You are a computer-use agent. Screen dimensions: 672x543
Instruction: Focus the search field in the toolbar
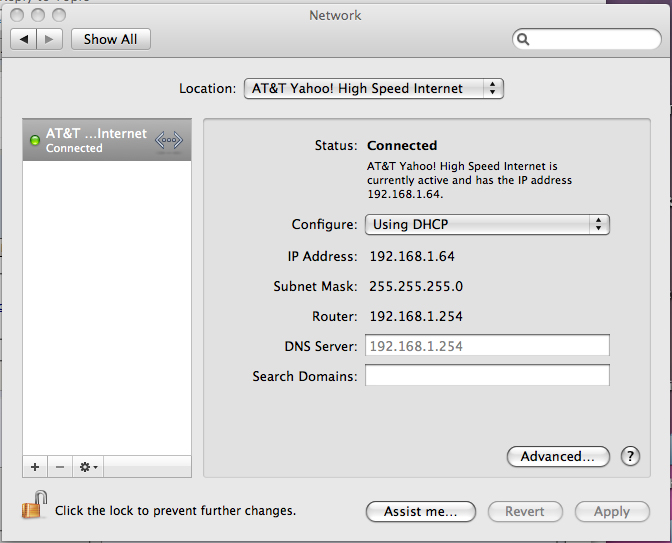pos(587,39)
